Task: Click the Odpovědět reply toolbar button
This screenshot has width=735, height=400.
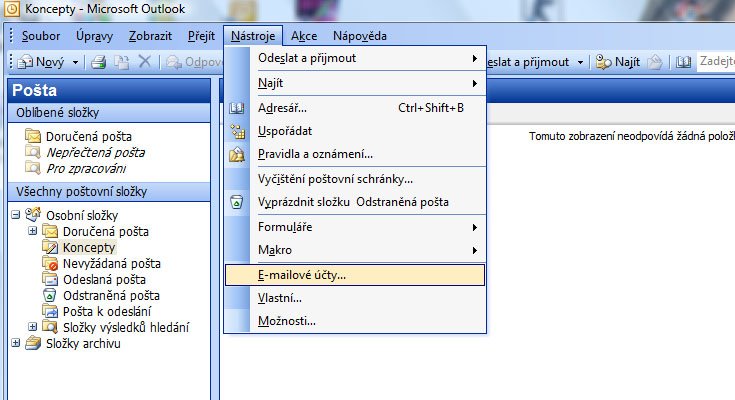Action: (194, 62)
